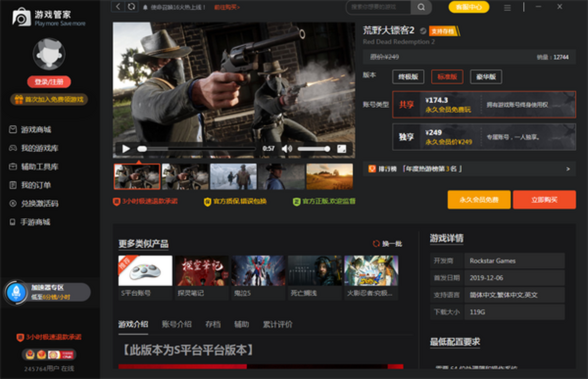The height and width of the screenshot is (379, 588).
Task: Open the hamburger menu icon
Action: (507, 7)
